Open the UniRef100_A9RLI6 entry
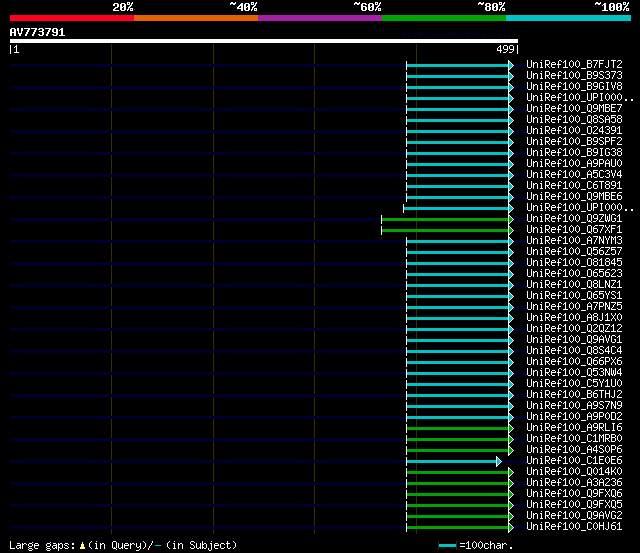 [x=574, y=428]
